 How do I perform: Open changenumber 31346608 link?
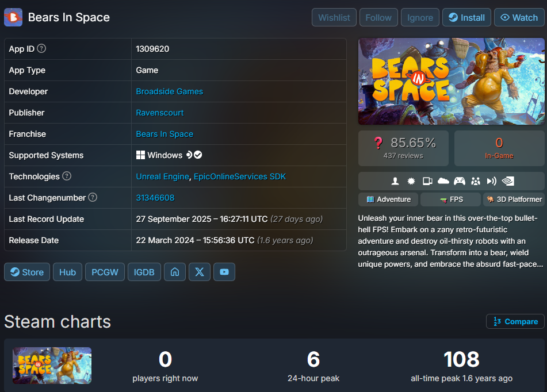(155, 198)
